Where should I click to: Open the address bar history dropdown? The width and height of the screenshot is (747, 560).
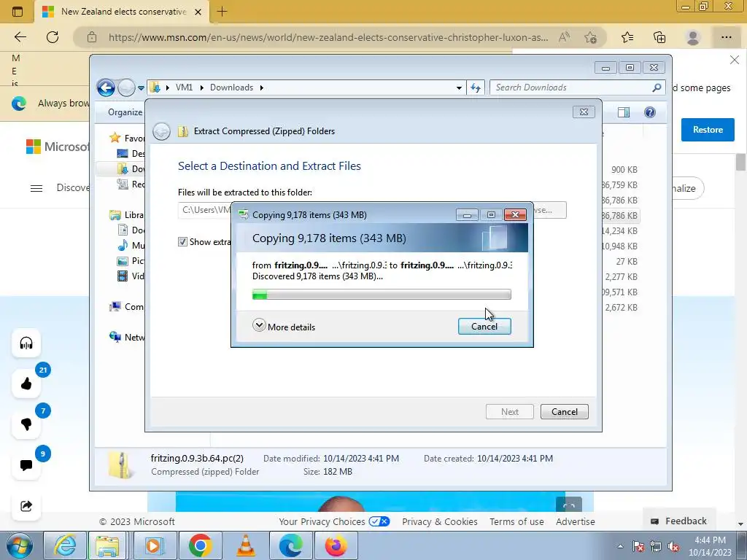point(459,87)
